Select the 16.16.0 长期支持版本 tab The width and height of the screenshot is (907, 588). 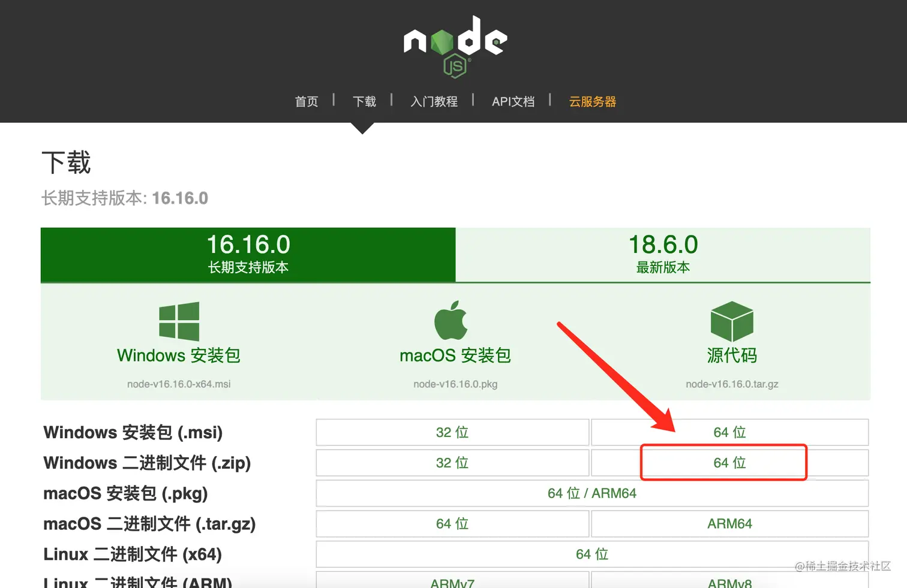[x=248, y=255]
